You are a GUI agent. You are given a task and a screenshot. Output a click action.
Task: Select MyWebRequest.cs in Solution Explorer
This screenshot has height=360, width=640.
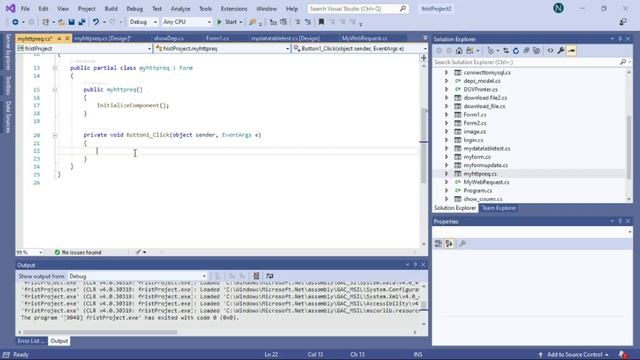(x=486, y=182)
